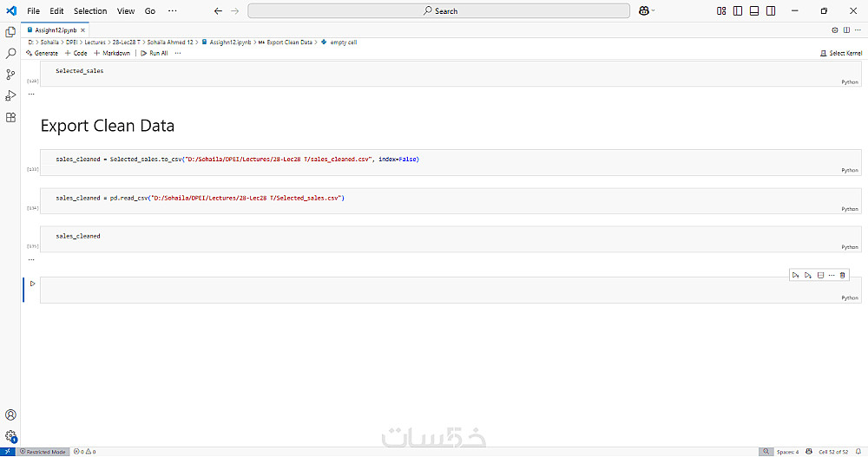Click the sales_cleaned code cell
868x457 pixels.
pos(450,239)
